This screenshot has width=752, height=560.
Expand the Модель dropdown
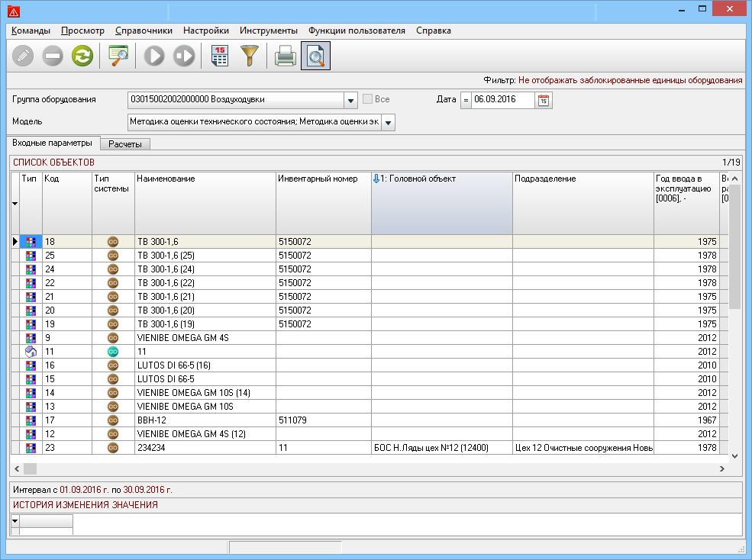[388, 122]
